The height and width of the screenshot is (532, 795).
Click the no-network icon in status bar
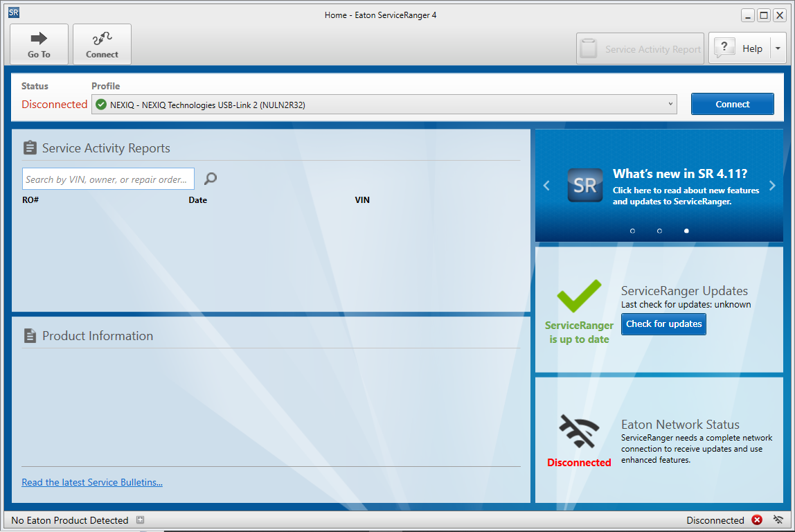click(x=778, y=520)
